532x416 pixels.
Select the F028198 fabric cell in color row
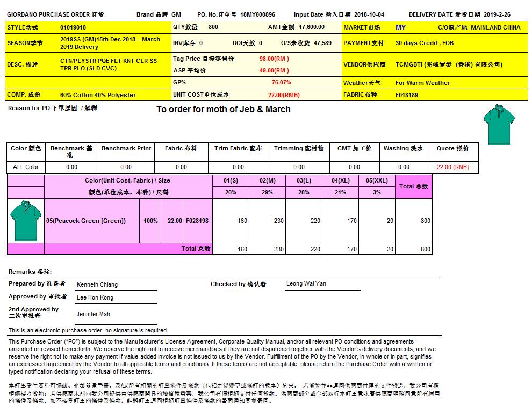(x=197, y=221)
